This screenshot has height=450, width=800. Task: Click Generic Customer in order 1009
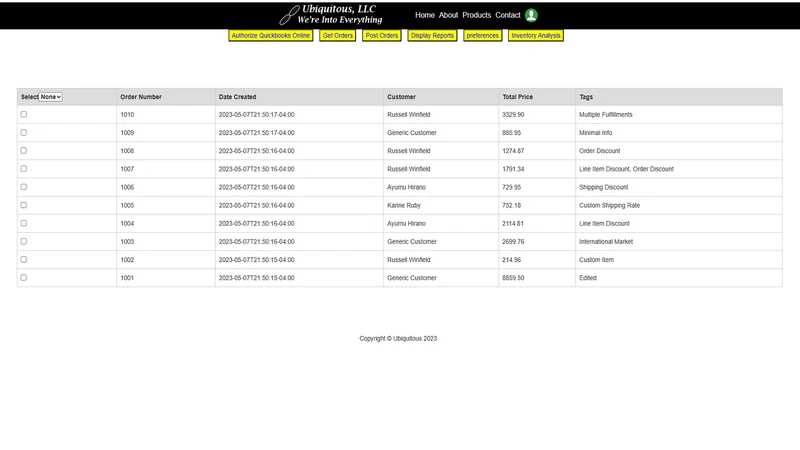412,133
